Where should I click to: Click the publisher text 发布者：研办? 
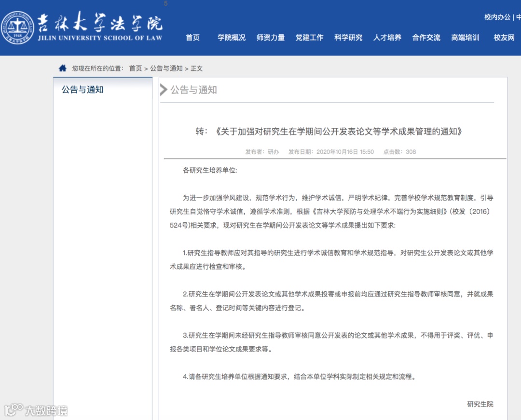coord(262,152)
